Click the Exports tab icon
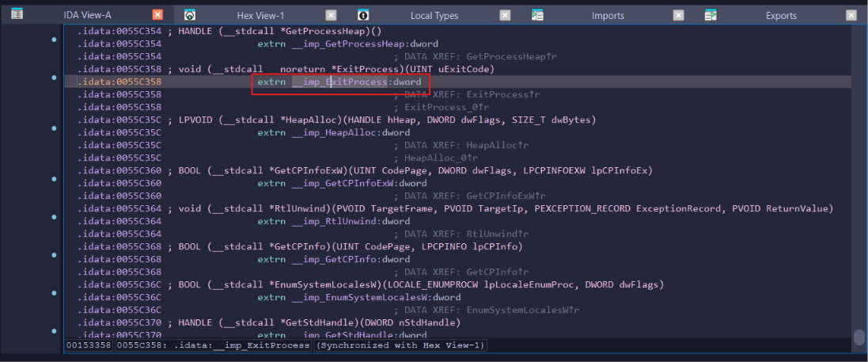The image size is (868, 362). click(x=711, y=15)
